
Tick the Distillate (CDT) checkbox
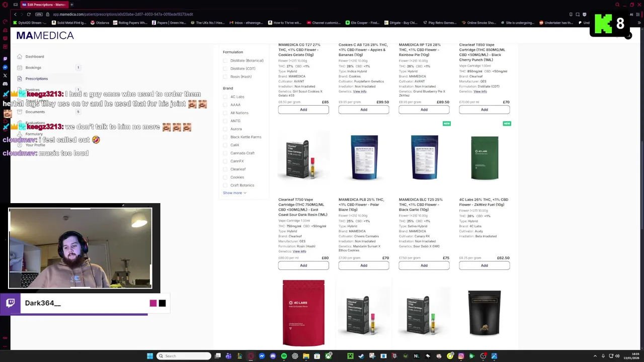[x=225, y=68]
